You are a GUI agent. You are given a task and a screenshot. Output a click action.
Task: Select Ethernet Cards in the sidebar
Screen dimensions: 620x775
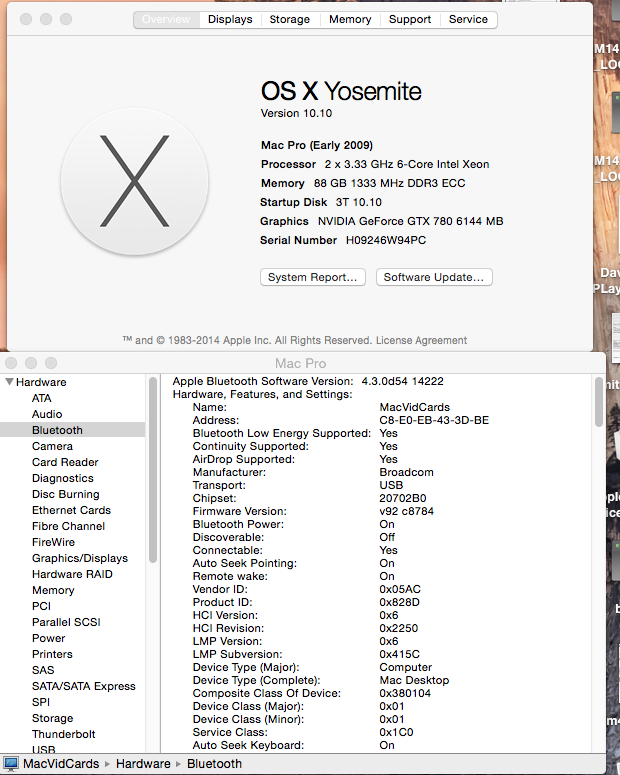coord(72,510)
